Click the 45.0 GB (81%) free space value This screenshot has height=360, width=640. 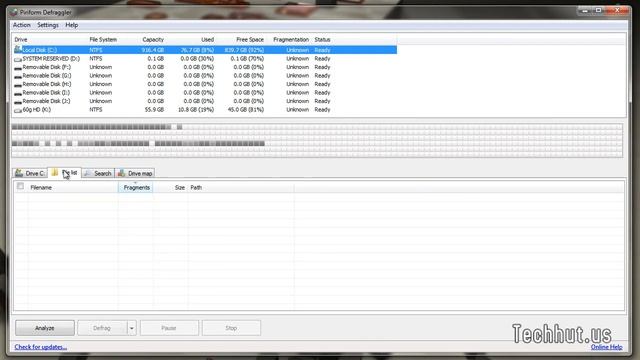246,110
